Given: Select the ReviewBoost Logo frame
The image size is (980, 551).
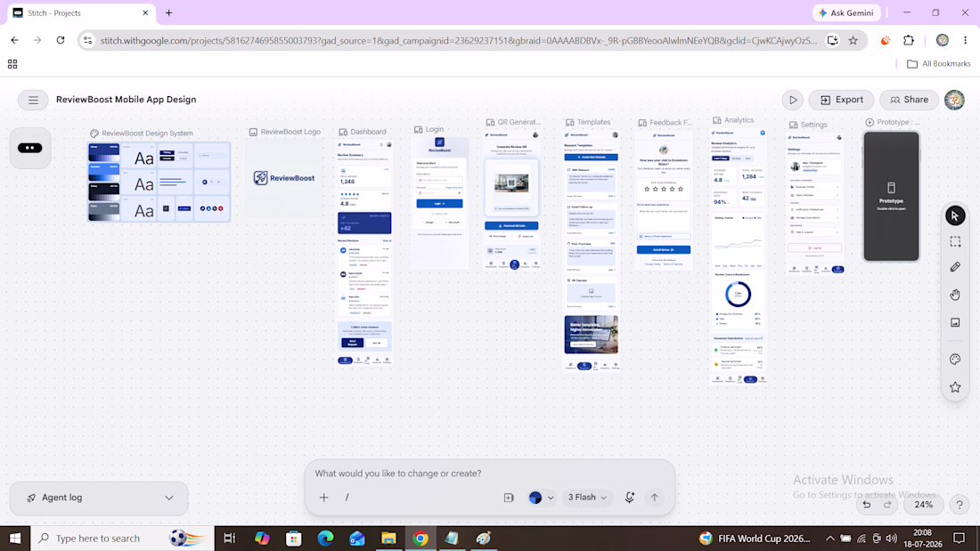Looking at the screenshot, I should 284,178.
